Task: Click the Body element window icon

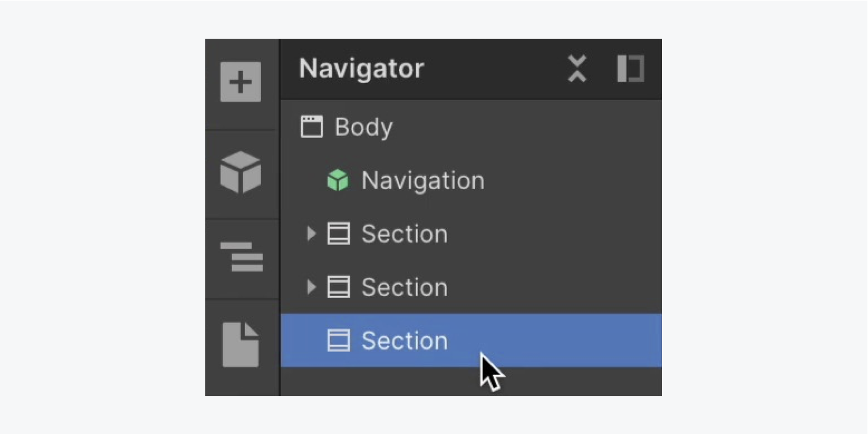Action: coord(312,127)
